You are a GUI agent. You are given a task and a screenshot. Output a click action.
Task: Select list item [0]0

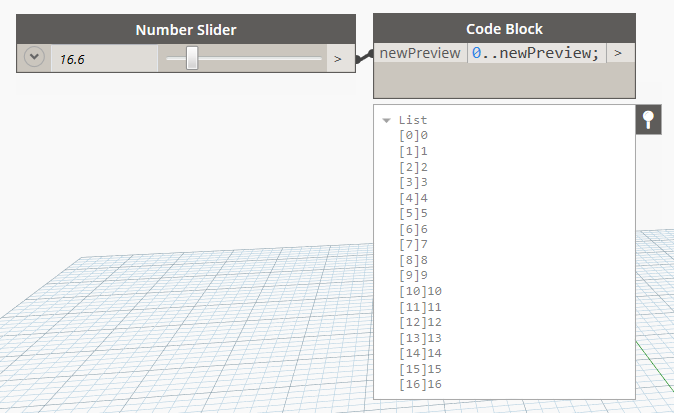click(413, 135)
